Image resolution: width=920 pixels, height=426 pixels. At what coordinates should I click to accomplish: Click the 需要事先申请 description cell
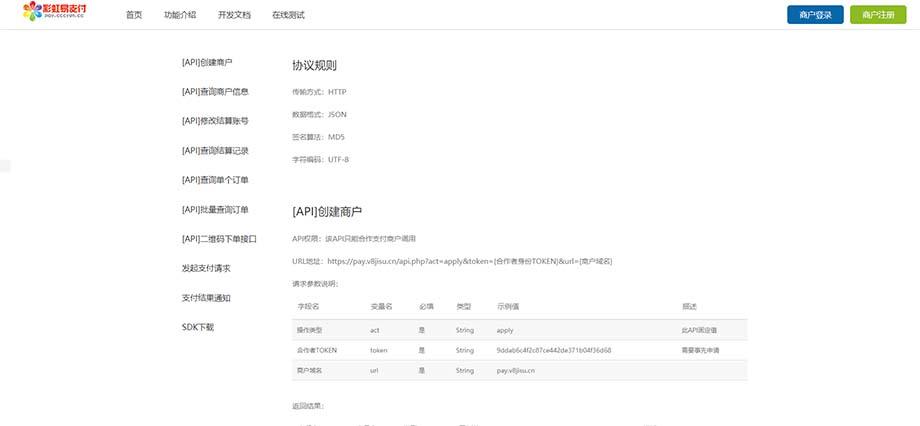(700, 350)
